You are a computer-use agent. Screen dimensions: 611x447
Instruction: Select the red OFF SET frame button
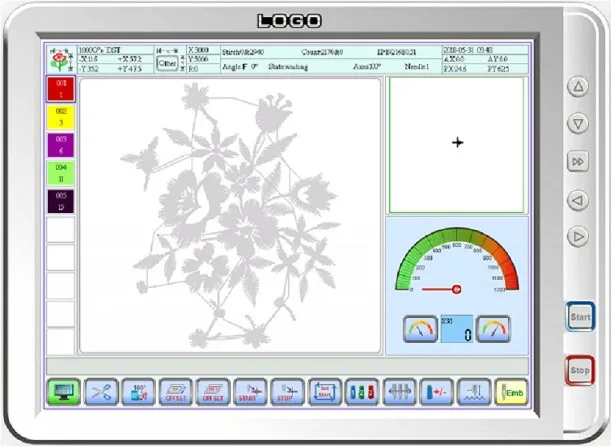[x=213, y=392]
